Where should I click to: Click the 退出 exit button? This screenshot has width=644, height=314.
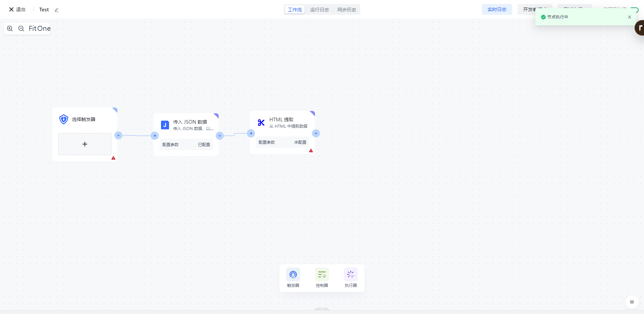(17, 9)
